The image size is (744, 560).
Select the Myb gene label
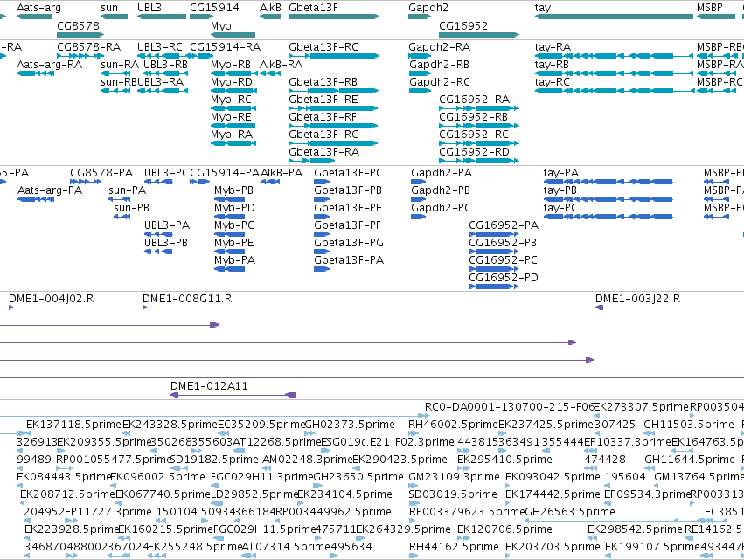220,25
